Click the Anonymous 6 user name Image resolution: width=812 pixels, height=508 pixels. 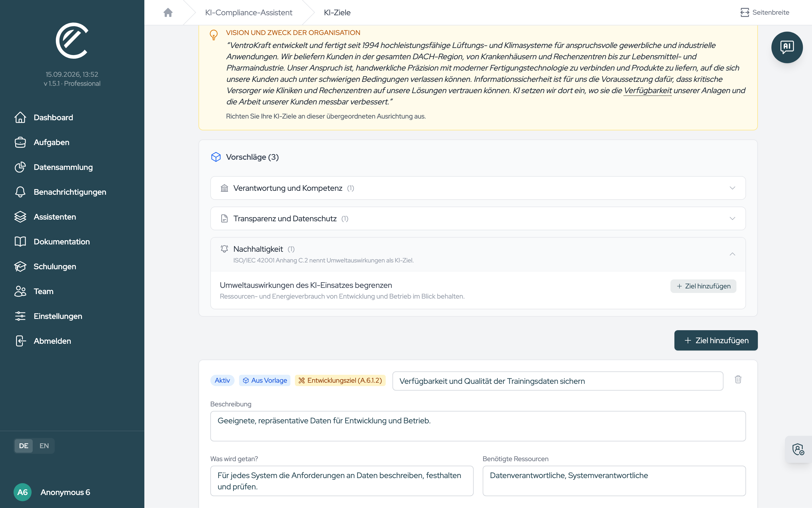tap(65, 492)
